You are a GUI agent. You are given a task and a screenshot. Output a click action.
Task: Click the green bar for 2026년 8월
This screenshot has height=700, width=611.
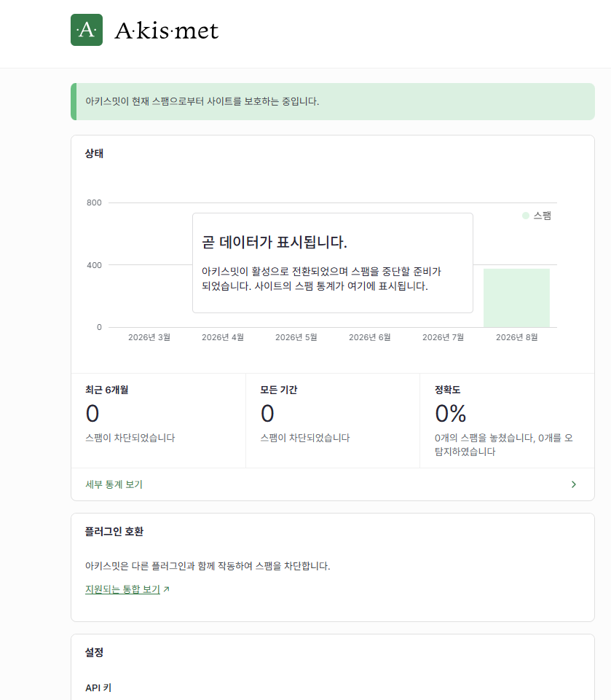pyautogui.click(x=516, y=298)
